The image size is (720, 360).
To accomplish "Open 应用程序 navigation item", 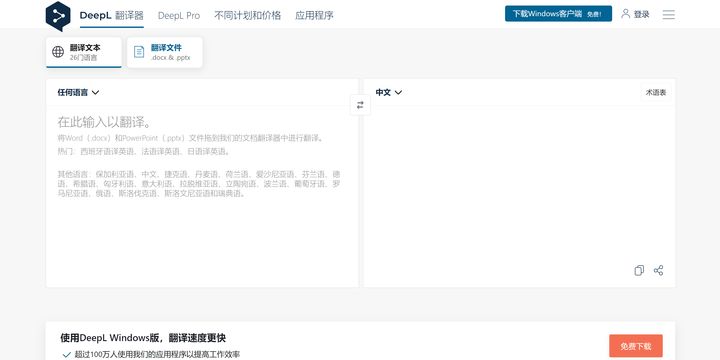I will pyautogui.click(x=314, y=16).
